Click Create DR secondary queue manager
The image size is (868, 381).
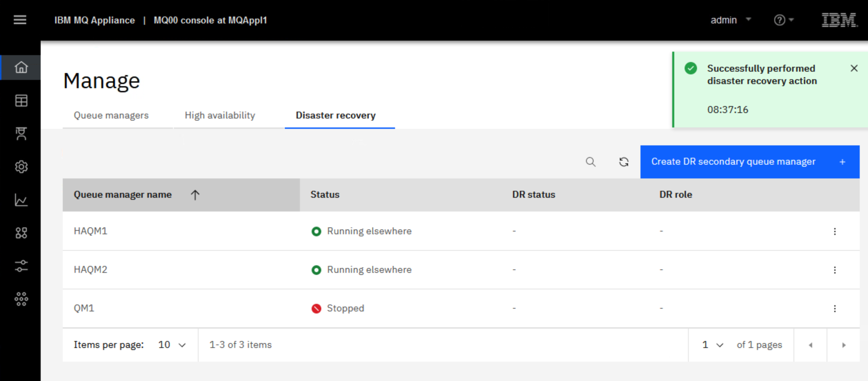click(750, 162)
